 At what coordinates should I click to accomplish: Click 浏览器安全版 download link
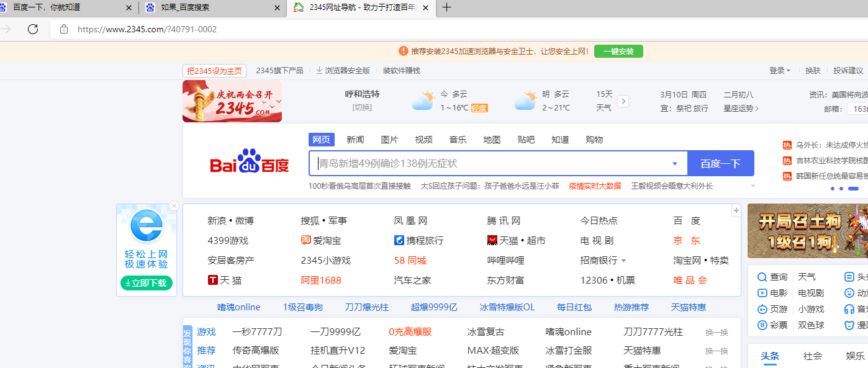coord(343,71)
